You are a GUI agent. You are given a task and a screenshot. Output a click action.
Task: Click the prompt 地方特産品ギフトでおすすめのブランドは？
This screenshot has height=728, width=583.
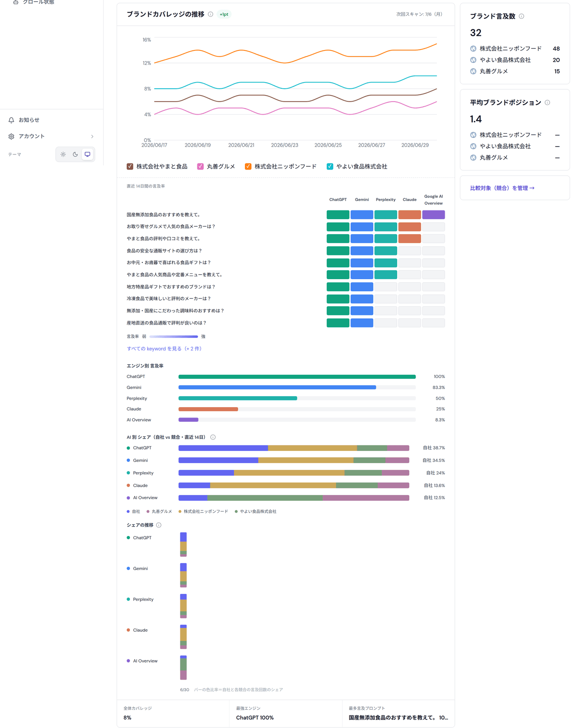pyautogui.click(x=171, y=287)
